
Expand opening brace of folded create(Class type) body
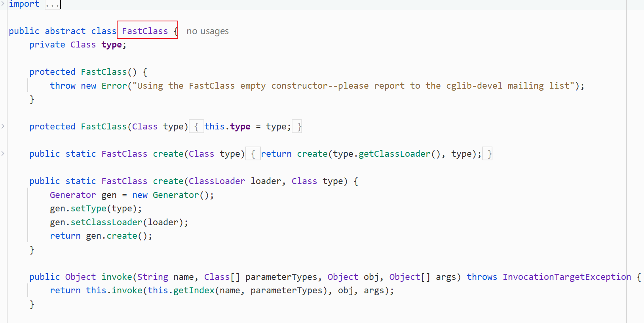click(253, 154)
